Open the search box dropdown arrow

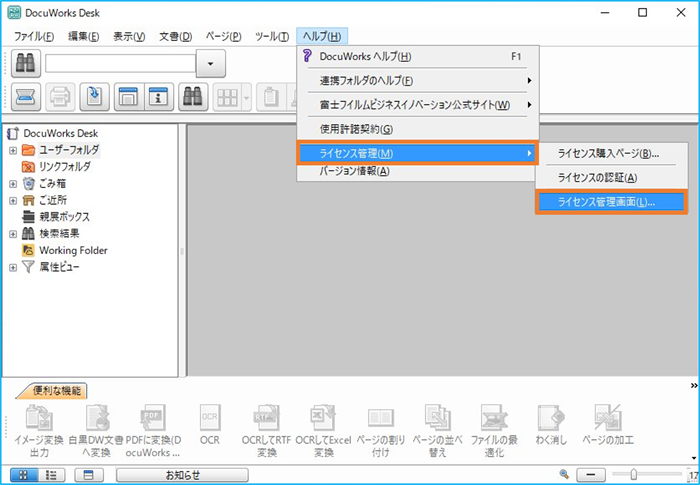click(211, 63)
